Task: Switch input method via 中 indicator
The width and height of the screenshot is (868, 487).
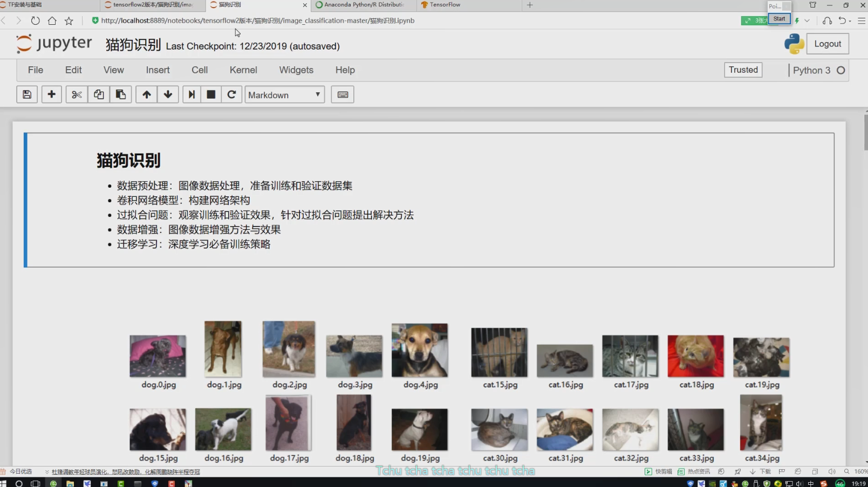Action: [810, 483]
